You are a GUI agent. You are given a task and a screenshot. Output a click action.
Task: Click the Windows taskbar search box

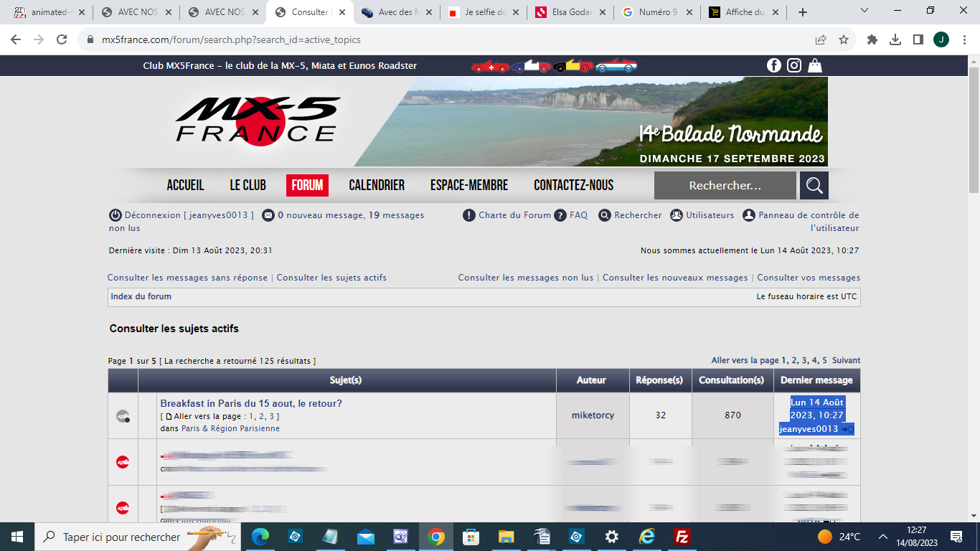[136, 537]
